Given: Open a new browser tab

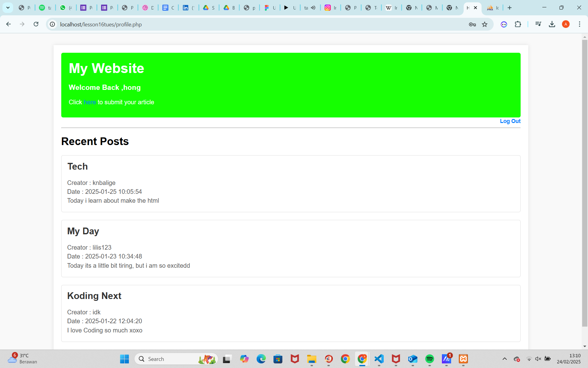Looking at the screenshot, I should click(510, 8).
